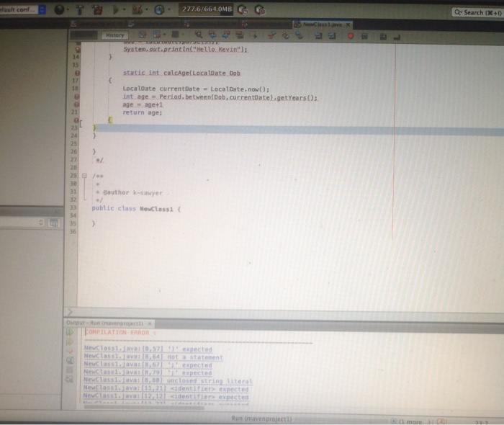
Task: Click the Stop square in Output sidebar
Action: (69, 370)
